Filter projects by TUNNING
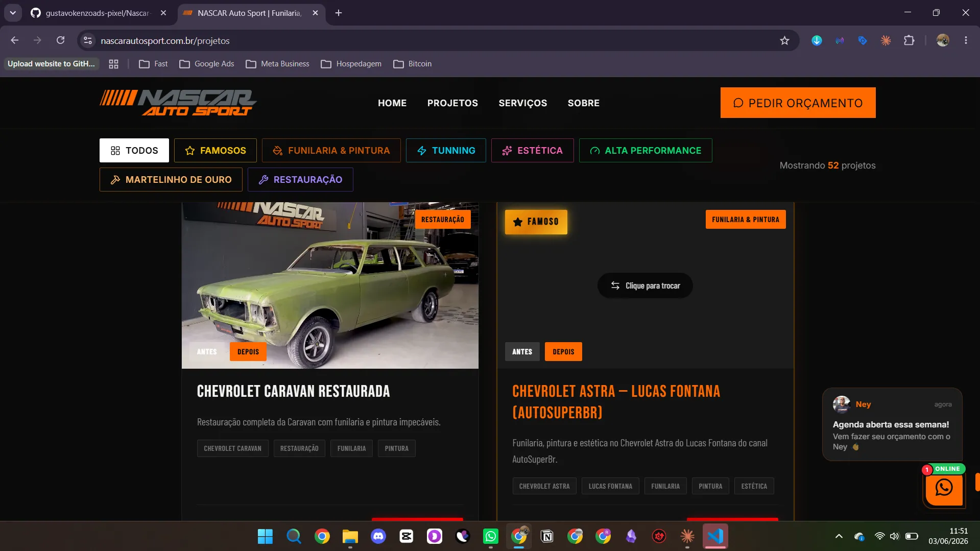The width and height of the screenshot is (980, 551). pyautogui.click(x=446, y=151)
